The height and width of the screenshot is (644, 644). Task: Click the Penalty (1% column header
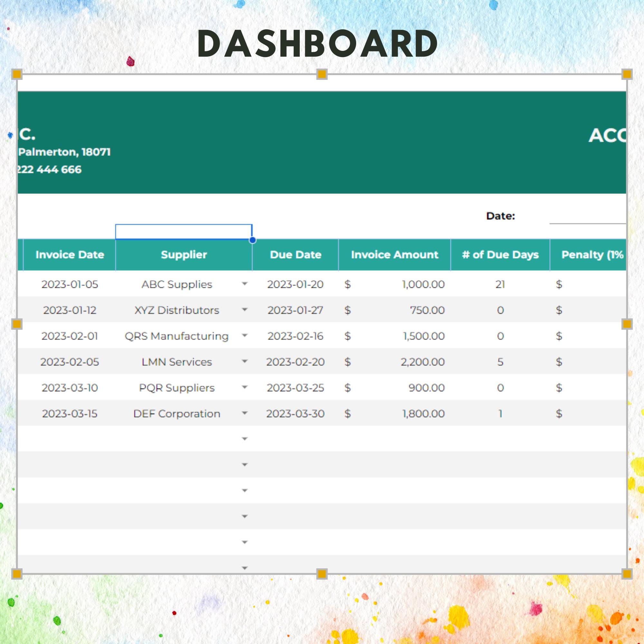tap(588, 255)
